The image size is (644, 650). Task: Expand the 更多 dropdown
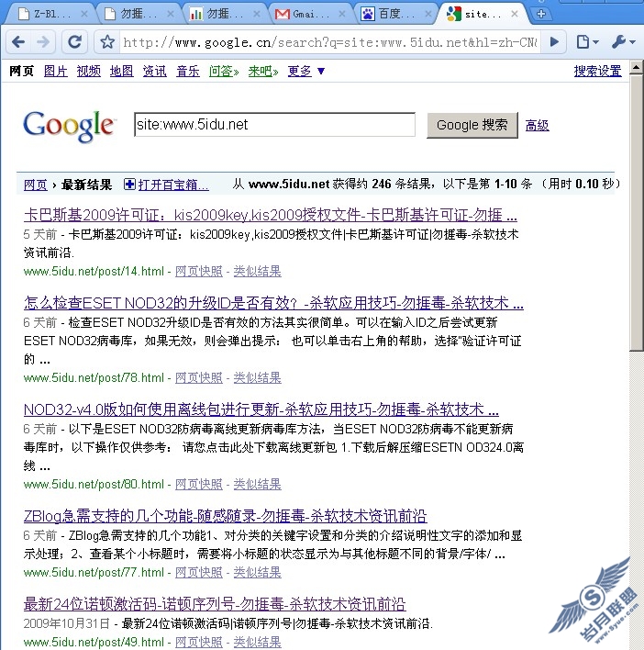(x=306, y=71)
